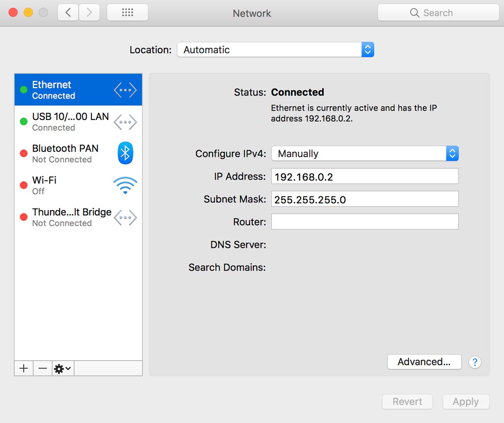The image size is (504, 423).
Task: Show all preferences with the grid icon
Action: 127,13
